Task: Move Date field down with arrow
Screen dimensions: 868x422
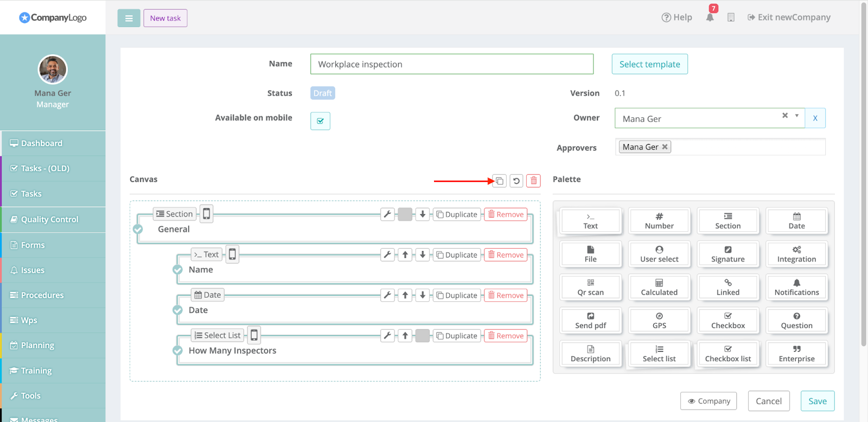Action: [423, 295]
